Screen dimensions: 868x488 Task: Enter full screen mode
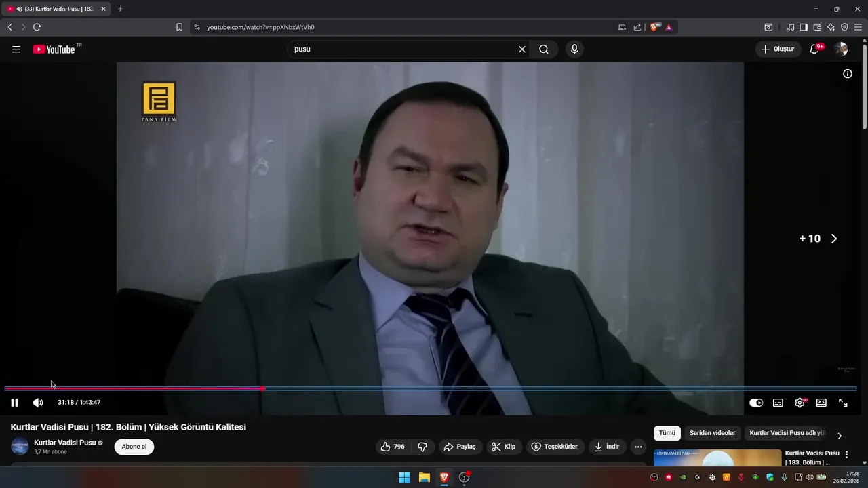[843, 403]
